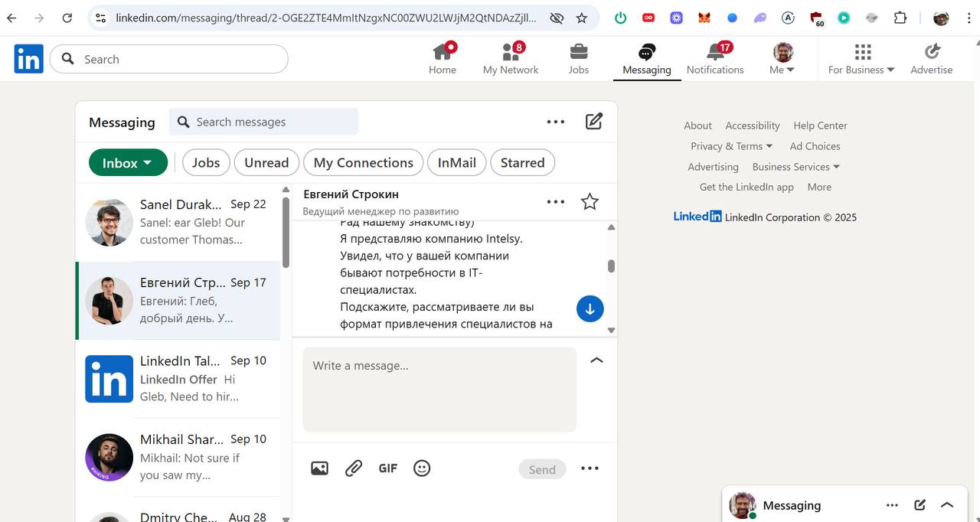Image resolution: width=980 pixels, height=522 pixels.
Task: Click conversation list scrollbar thumb
Action: [286, 233]
